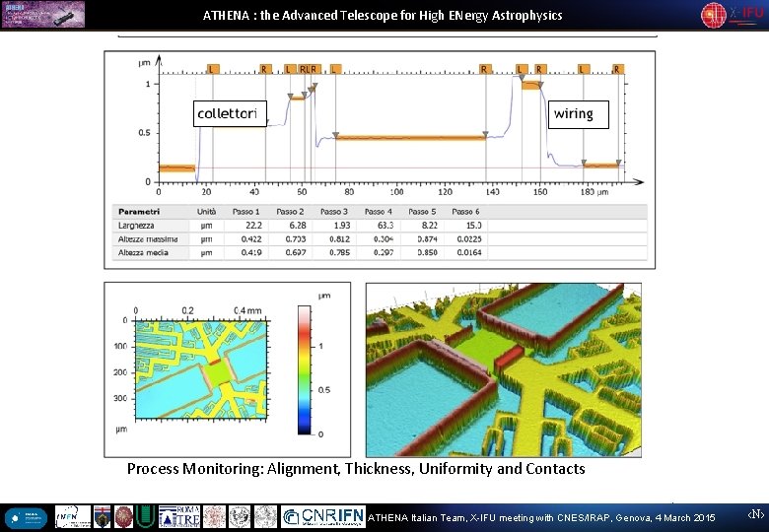The width and height of the screenshot is (769, 532).
Task: Click the 0.785 mean height cell
Action: pyautogui.click(x=339, y=253)
